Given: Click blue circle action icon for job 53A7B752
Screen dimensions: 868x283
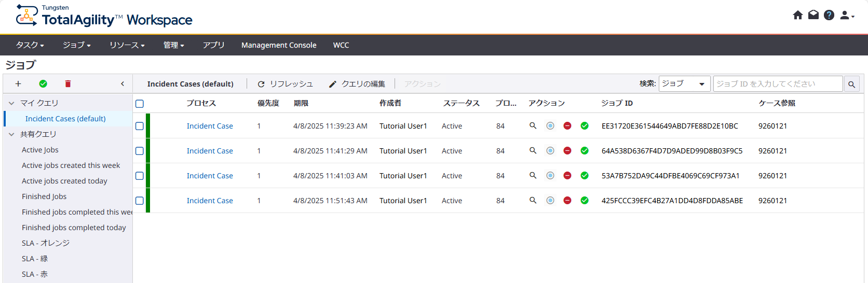Looking at the screenshot, I should pyautogui.click(x=550, y=175).
